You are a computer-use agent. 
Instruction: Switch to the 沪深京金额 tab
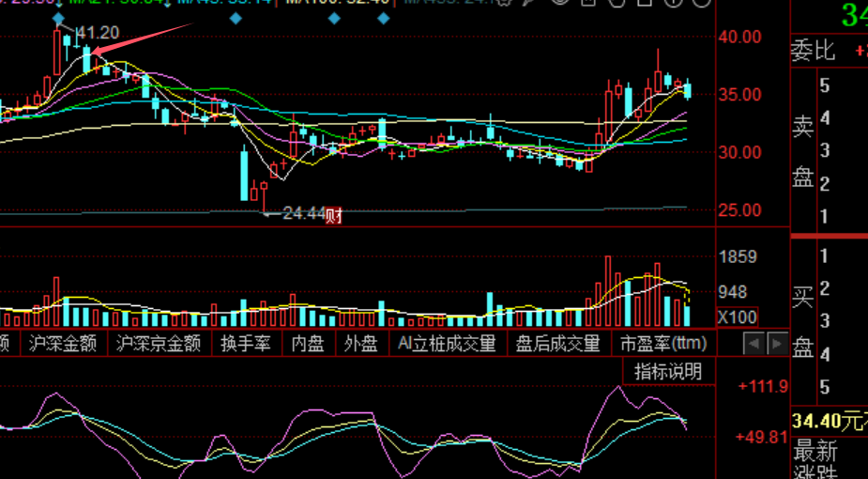(x=159, y=344)
